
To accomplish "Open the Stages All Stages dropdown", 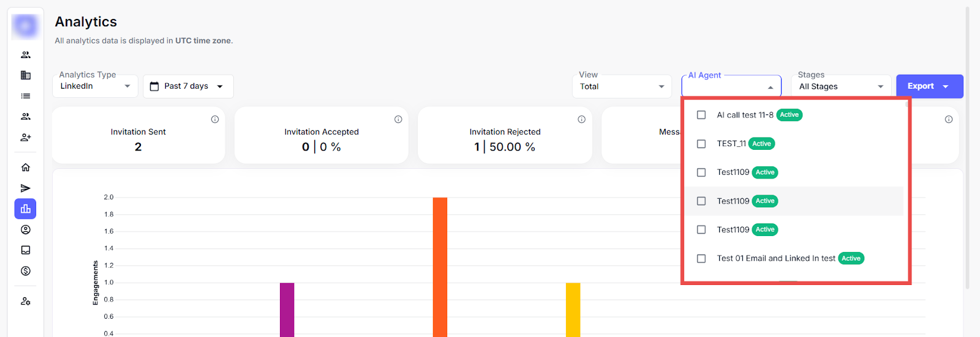I will [x=840, y=87].
